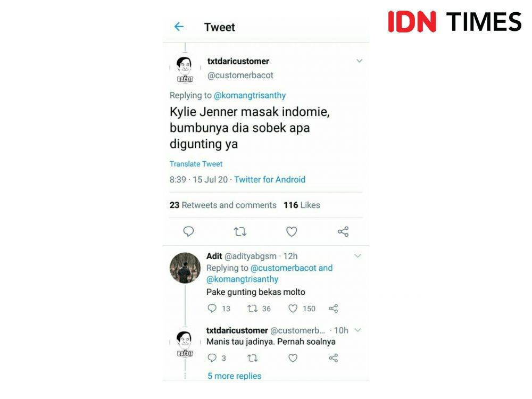Open reply icon on Adit's comment
Screen dimensions: 532x399
coord(212,308)
